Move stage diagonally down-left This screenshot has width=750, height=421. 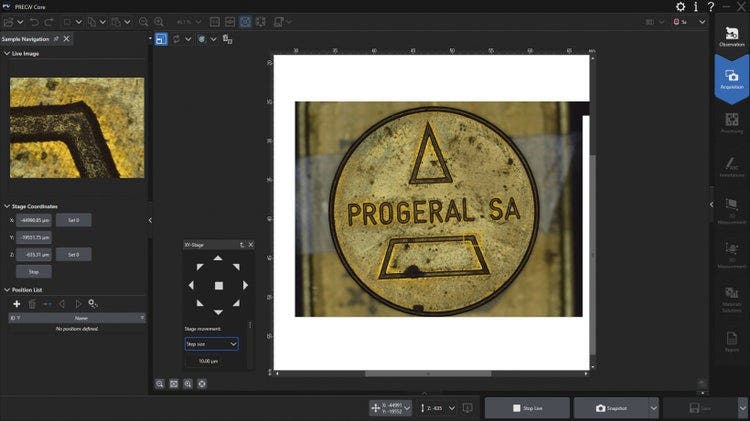pos(199,304)
